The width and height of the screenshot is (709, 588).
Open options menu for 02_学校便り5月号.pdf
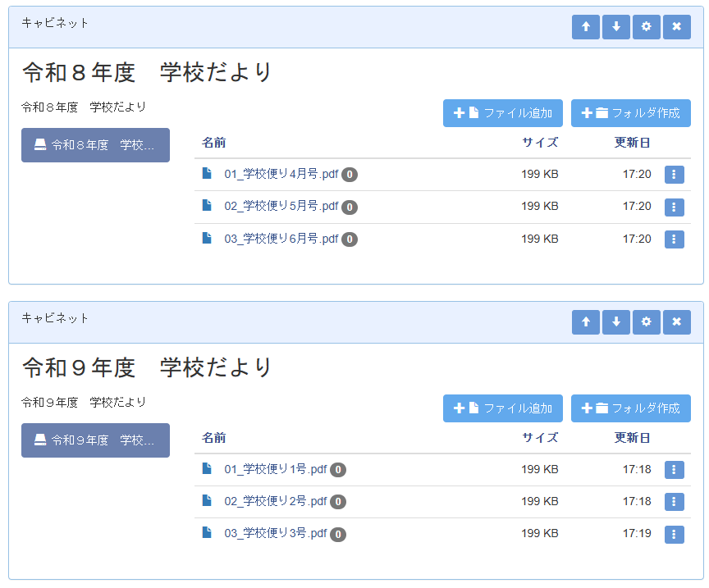pyautogui.click(x=674, y=207)
